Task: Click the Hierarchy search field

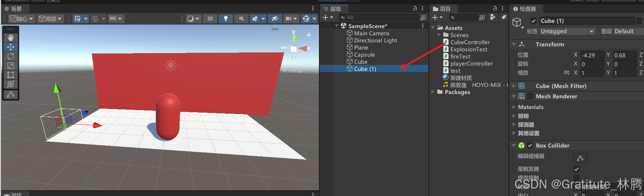Action: 379,17
